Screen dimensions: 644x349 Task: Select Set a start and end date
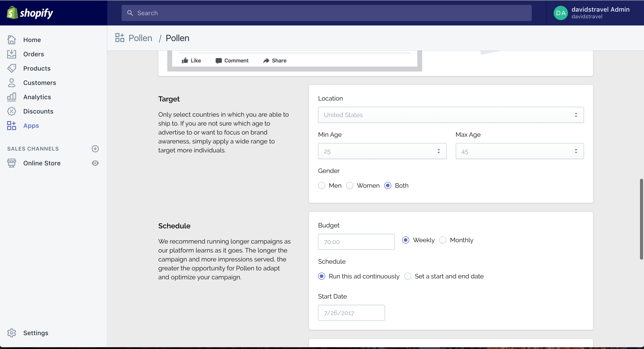pyautogui.click(x=408, y=276)
